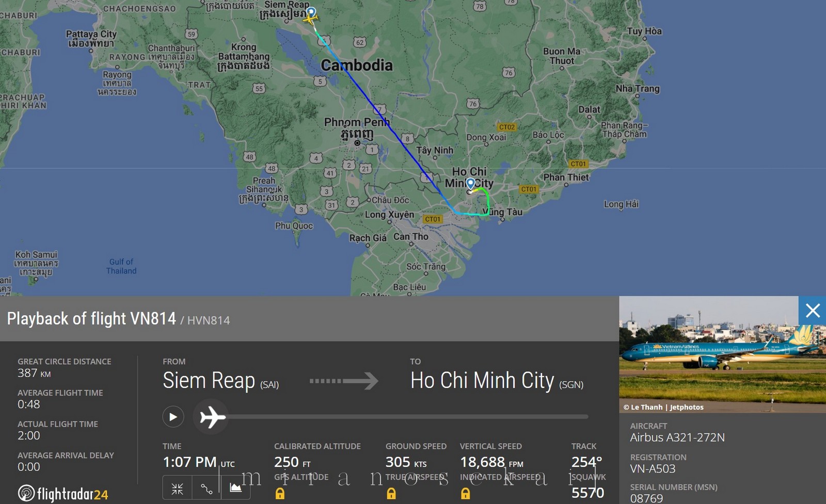This screenshot has height=504, width=826.
Task: Click the ground speed value 305 kts
Action: point(406,462)
